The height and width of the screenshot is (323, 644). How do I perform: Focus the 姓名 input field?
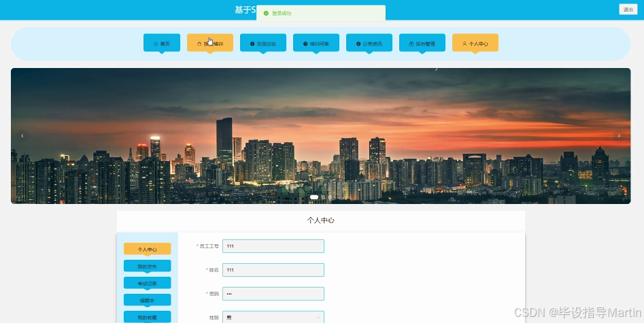pos(273,270)
